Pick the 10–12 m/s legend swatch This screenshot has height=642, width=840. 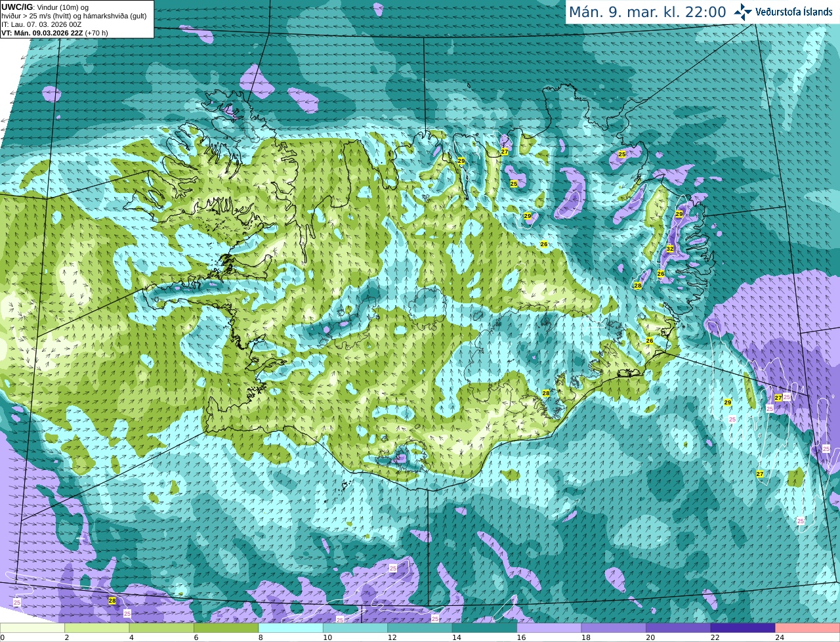point(356,628)
